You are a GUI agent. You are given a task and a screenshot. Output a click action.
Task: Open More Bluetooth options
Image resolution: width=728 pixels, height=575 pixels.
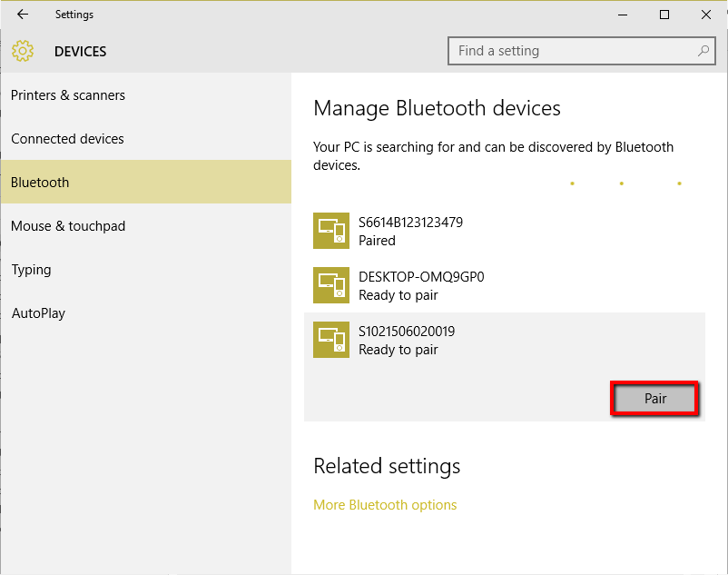(385, 504)
